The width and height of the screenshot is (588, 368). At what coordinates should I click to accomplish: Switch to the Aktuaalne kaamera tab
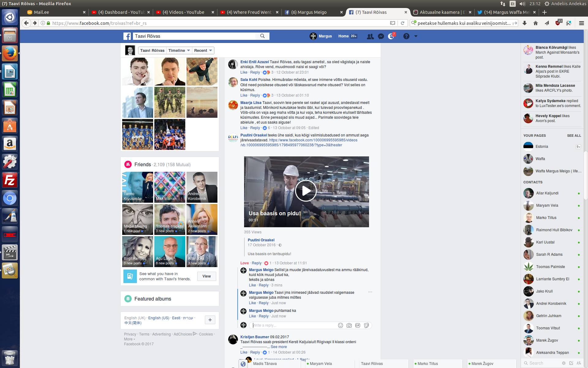440,12
